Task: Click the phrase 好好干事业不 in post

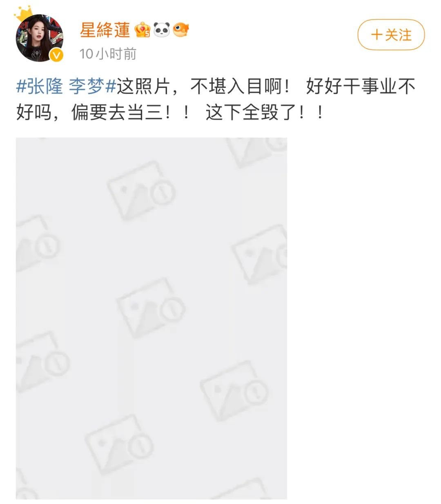Action: [x=361, y=87]
